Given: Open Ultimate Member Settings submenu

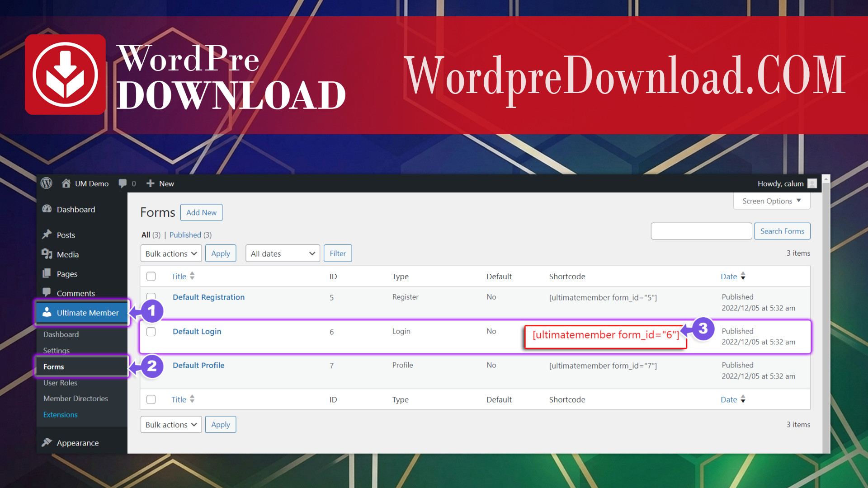Looking at the screenshot, I should [x=56, y=350].
